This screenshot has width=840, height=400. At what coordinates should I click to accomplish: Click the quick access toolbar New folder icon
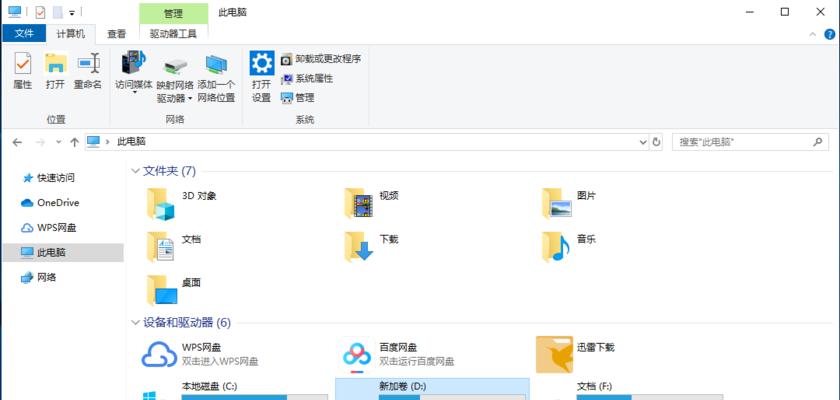click(x=57, y=12)
